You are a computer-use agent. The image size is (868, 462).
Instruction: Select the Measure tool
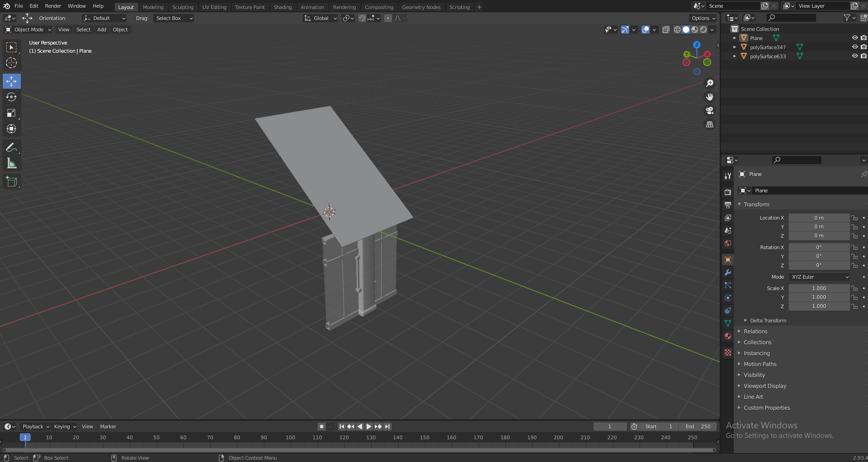click(x=11, y=163)
